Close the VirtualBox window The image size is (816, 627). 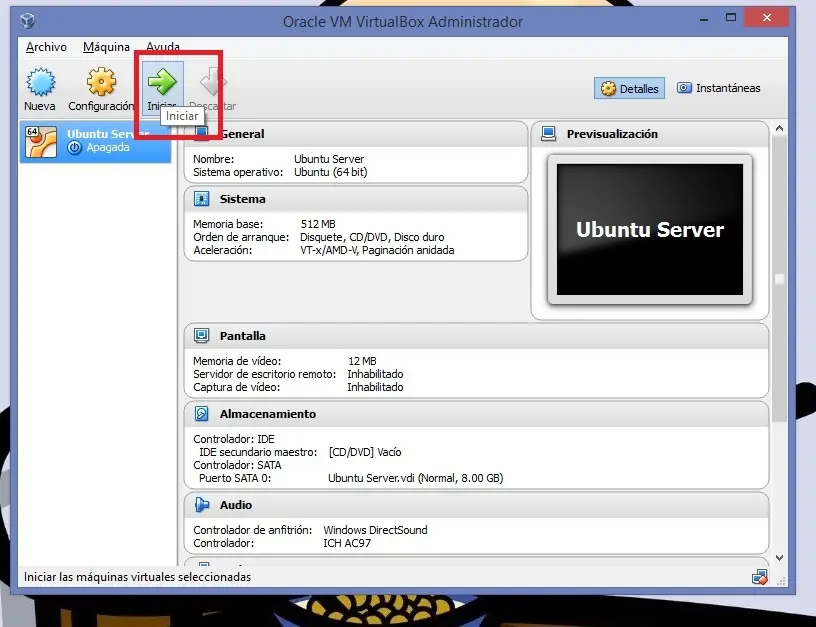click(x=767, y=18)
